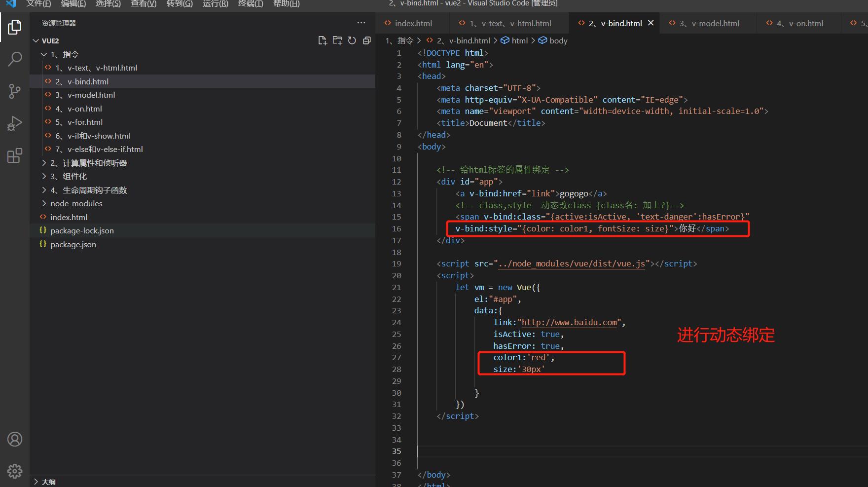
Task: Open the 转到(G) menu
Action: pyautogui.click(x=180, y=3)
